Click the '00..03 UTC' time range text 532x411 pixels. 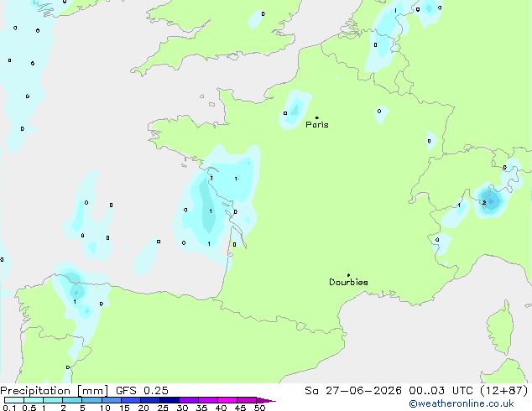pyautogui.click(x=441, y=391)
